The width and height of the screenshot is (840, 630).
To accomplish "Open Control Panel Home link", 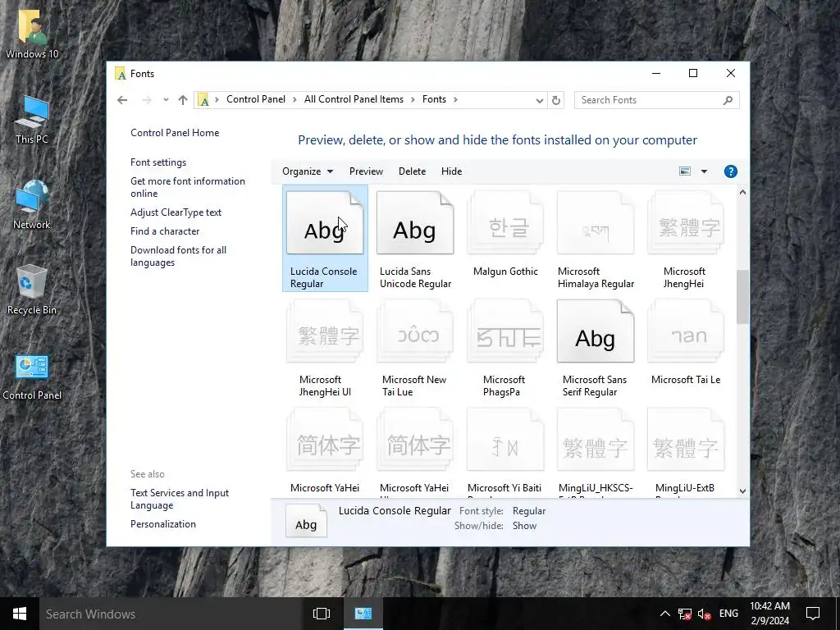I will tap(175, 133).
